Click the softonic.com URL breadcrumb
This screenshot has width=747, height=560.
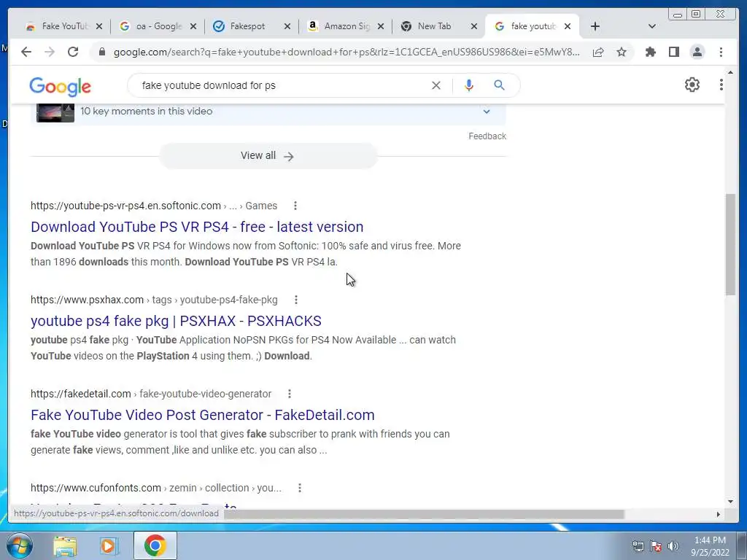(154, 206)
